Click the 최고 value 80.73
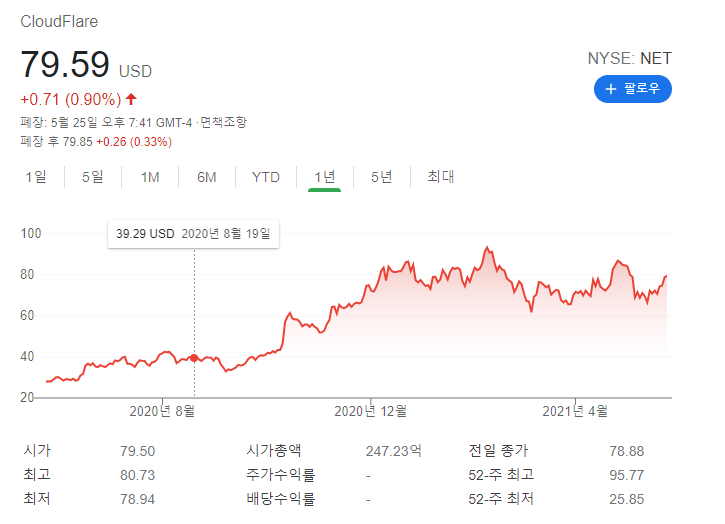The image size is (725, 524). coord(137,475)
